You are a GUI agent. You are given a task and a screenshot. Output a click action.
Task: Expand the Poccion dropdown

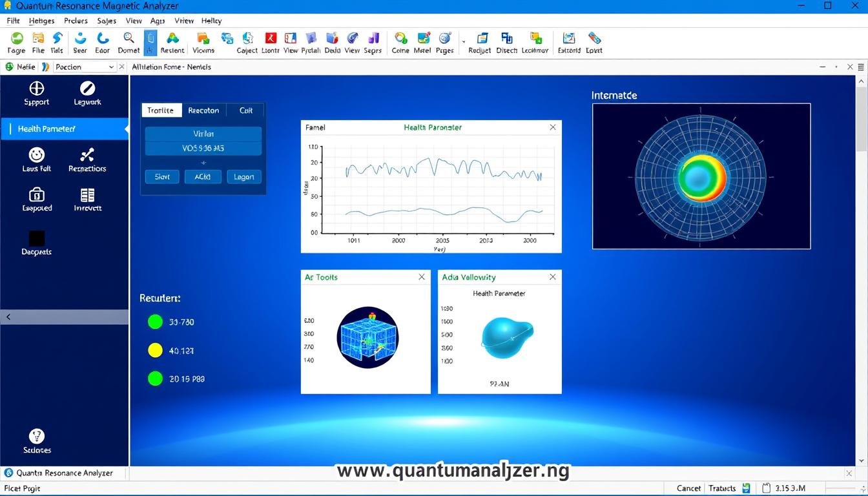point(111,67)
